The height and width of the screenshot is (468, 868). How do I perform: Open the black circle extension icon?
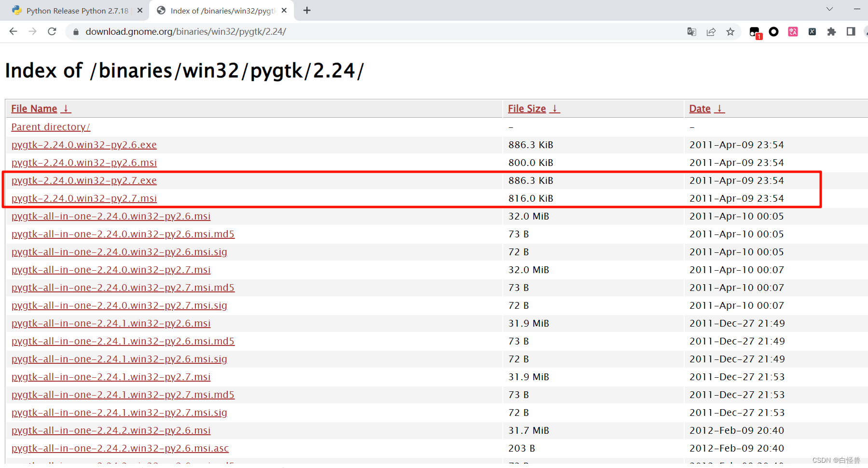pyautogui.click(x=773, y=31)
